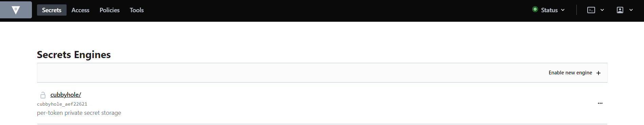Click the lock icon beside cubbyhole
This screenshot has height=125, width=644.
pyautogui.click(x=43, y=95)
